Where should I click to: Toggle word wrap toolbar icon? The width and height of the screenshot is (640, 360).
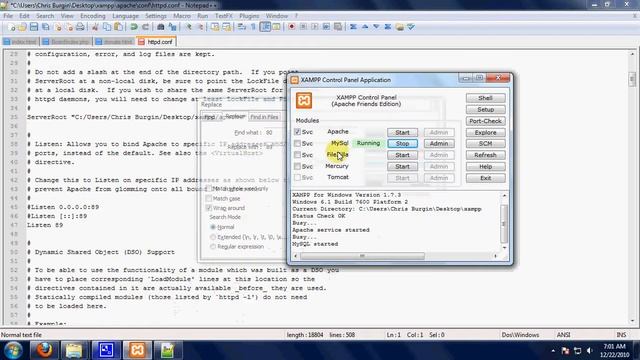click(x=242, y=27)
